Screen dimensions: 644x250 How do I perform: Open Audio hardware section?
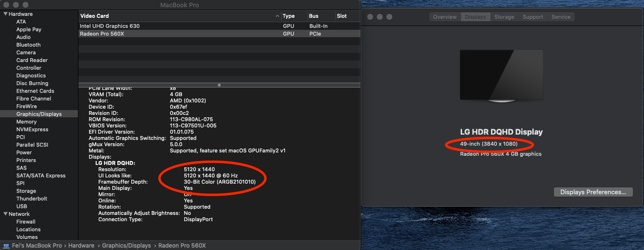pyautogui.click(x=24, y=37)
